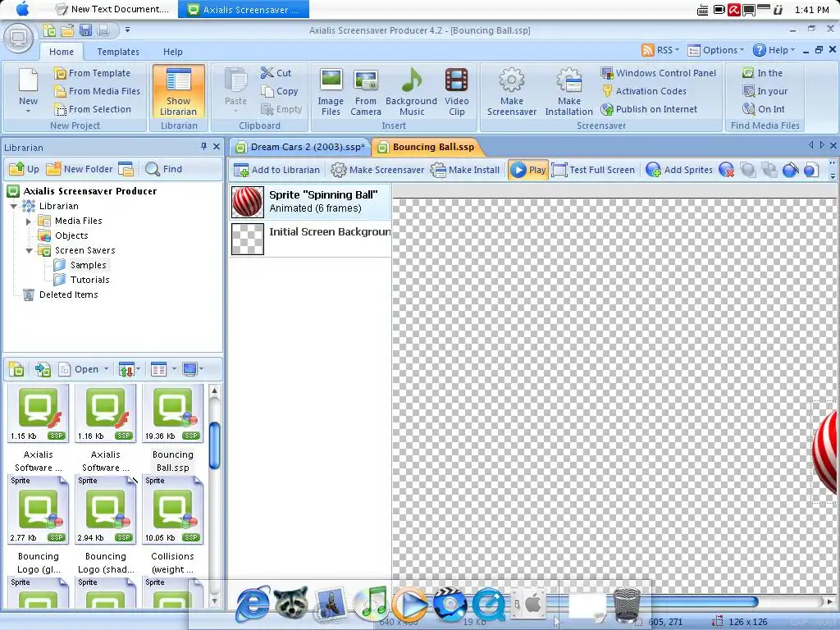The height and width of the screenshot is (630, 840).
Task: Insert Video Clip film icon
Action: coord(456,80)
